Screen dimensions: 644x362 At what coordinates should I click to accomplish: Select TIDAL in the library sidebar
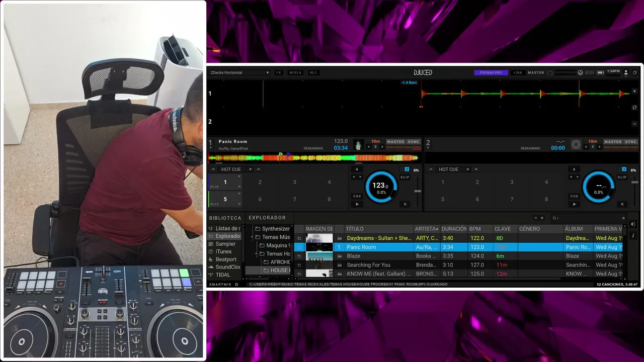click(223, 275)
